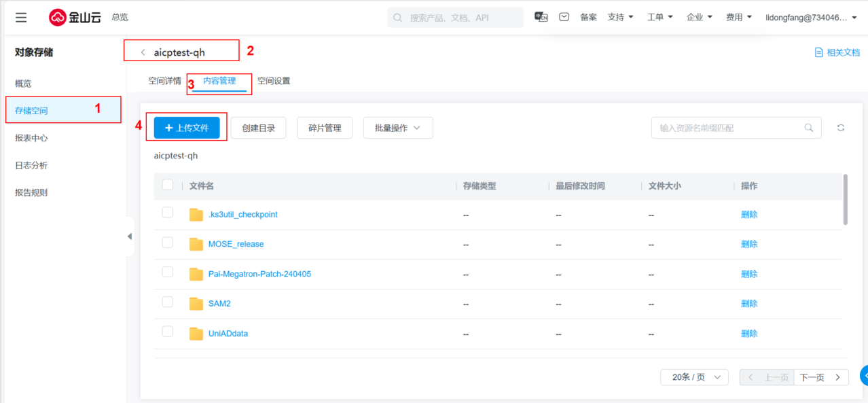Expand the 批量操作 dropdown
The width and height of the screenshot is (868, 403).
pyautogui.click(x=398, y=128)
